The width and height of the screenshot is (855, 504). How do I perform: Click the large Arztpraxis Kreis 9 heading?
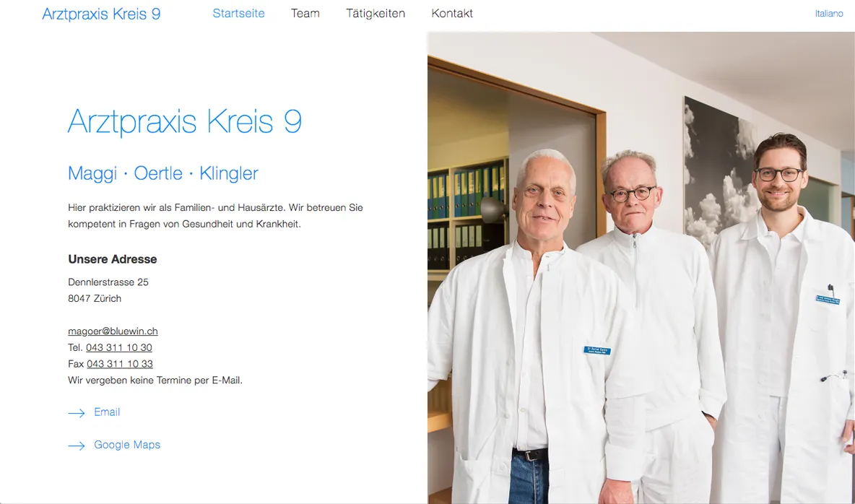(x=184, y=121)
